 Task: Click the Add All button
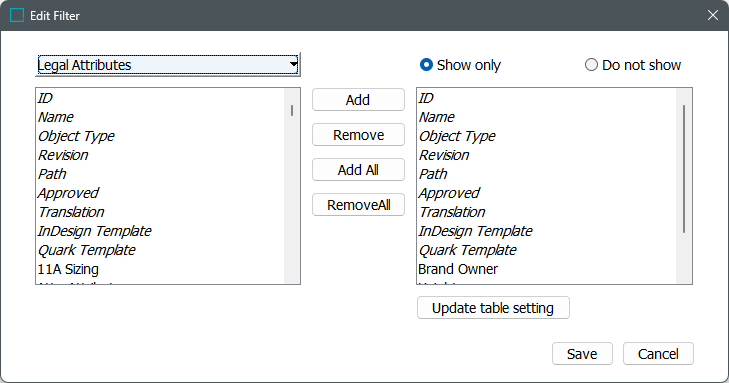click(x=358, y=170)
